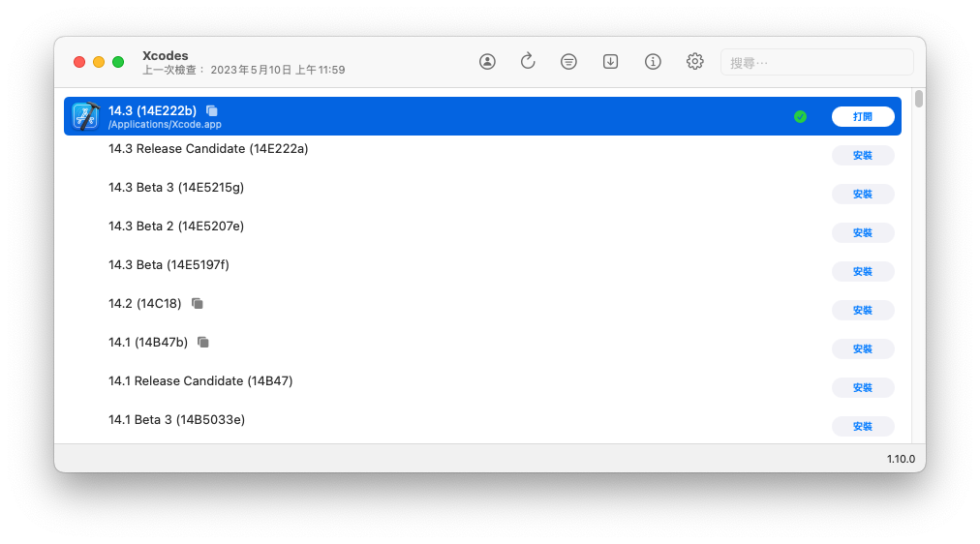Screen dimensions: 980x544
Task: Select row 14.2 (14C18)
Action: point(482,310)
